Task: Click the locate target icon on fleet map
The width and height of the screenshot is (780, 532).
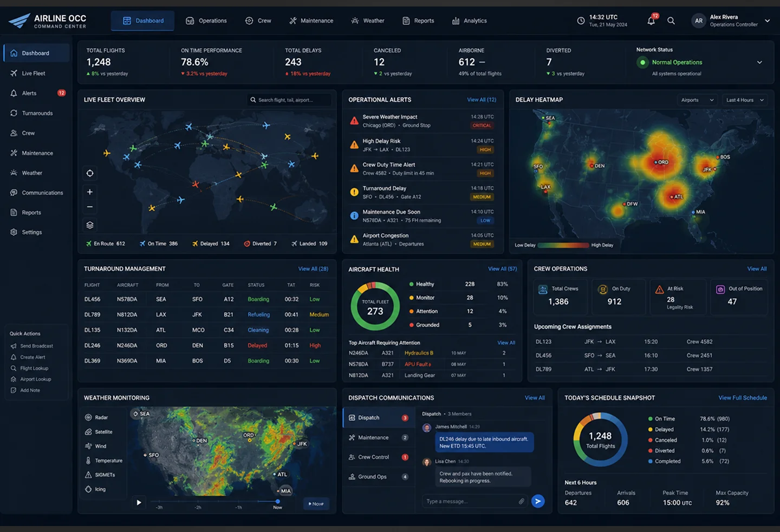Action: click(90, 173)
